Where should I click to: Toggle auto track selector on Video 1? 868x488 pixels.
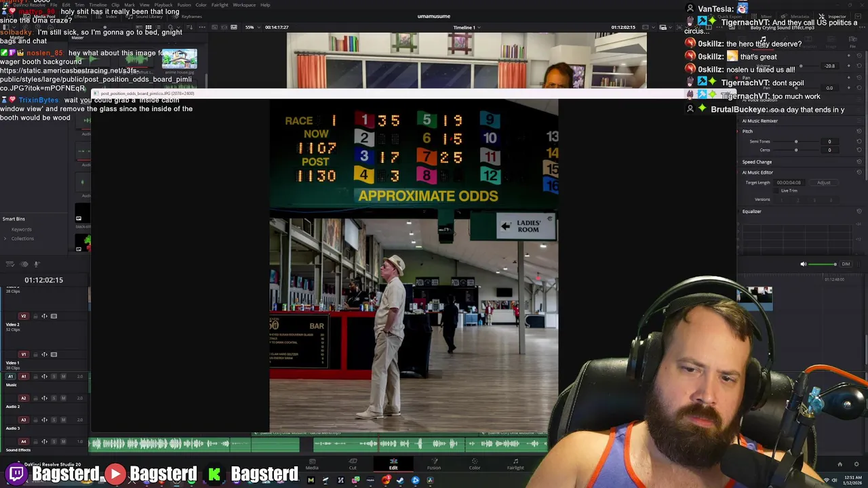click(x=44, y=354)
